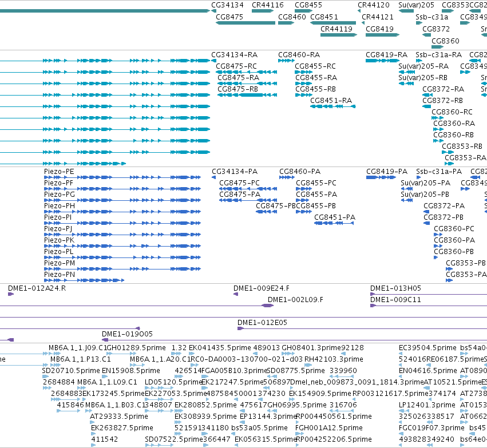The width and height of the screenshot is (487, 448).
Task: Open EST GH06995.5prime
Action: [x=297, y=405]
